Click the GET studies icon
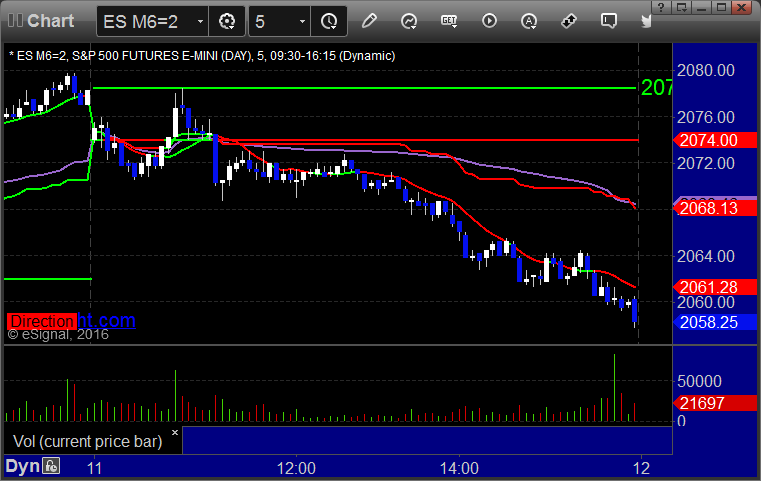761x481 pixels. pyautogui.click(x=449, y=21)
